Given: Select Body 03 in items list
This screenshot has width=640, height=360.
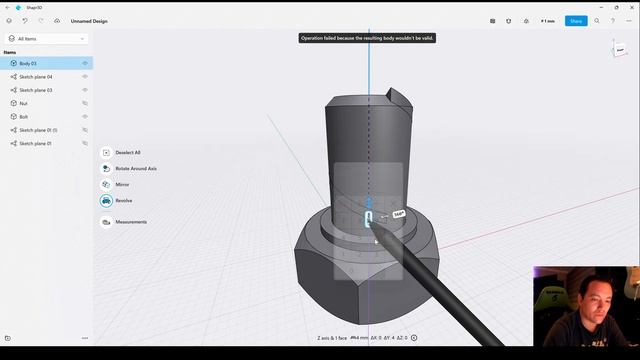Looking at the screenshot, I should click(46, 63).
